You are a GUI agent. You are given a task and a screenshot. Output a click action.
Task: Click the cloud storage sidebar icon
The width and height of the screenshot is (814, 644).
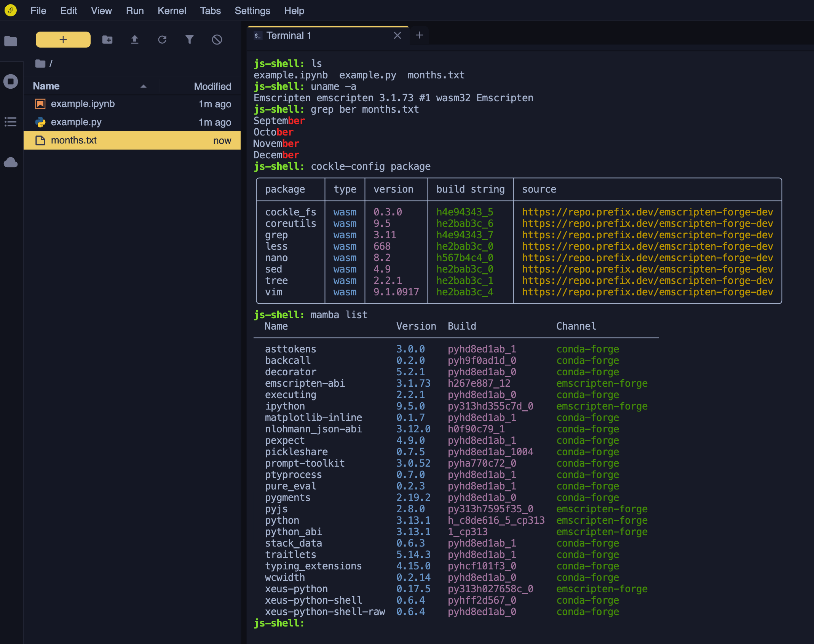(10, 163)
